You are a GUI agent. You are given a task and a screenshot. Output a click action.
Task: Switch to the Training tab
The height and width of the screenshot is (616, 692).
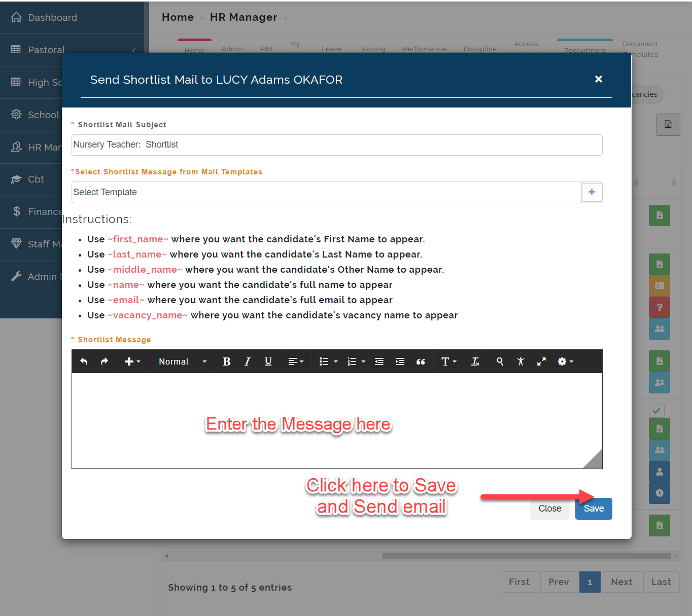click(372, 49)
